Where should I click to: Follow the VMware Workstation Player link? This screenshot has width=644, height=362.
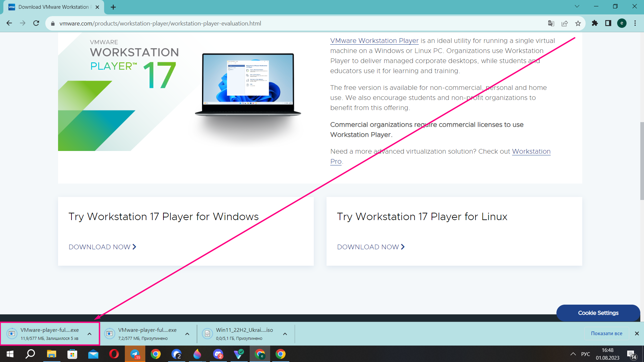(x=374, y=41)
